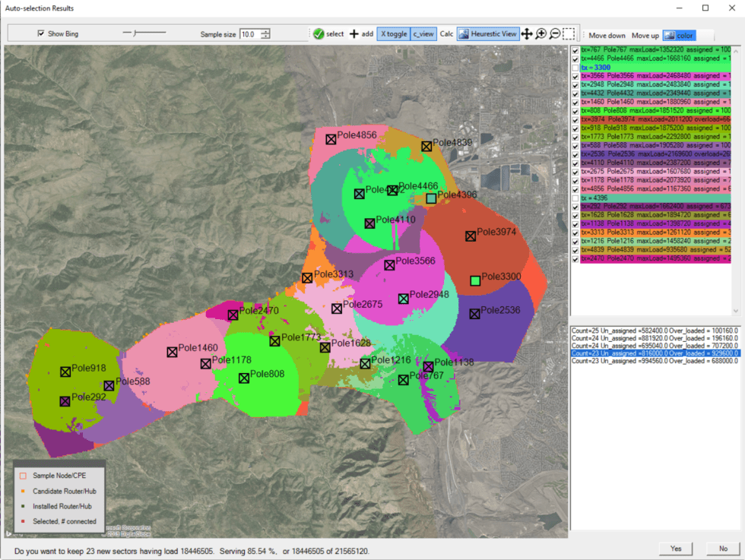Click the add (+) tool in the toolbar
The width and height of the screenshot is (745, 560).
pos(353,34)
